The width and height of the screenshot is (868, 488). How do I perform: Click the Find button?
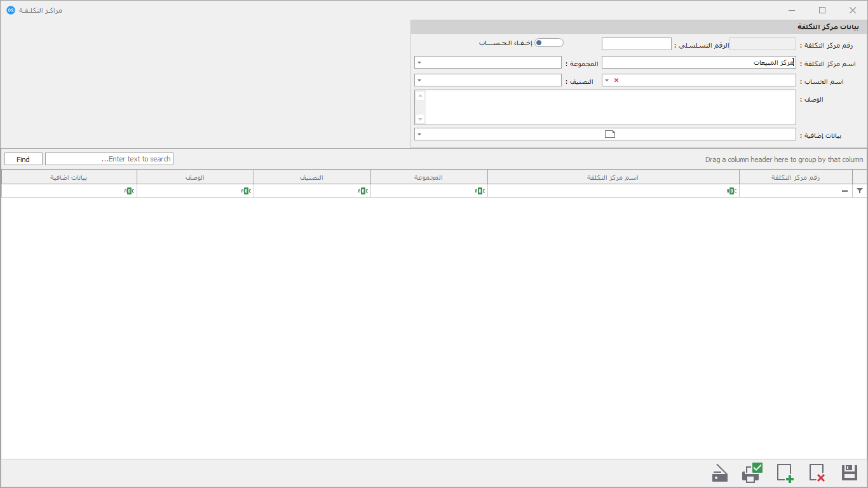click(24, 159)
